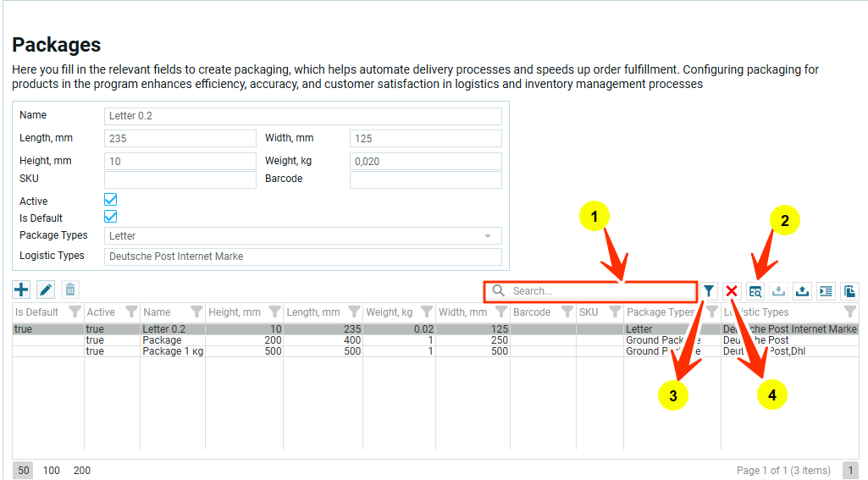868x480 pixels.
Task: Open the Package Types dropdown
Action: [x=488, y=236]
